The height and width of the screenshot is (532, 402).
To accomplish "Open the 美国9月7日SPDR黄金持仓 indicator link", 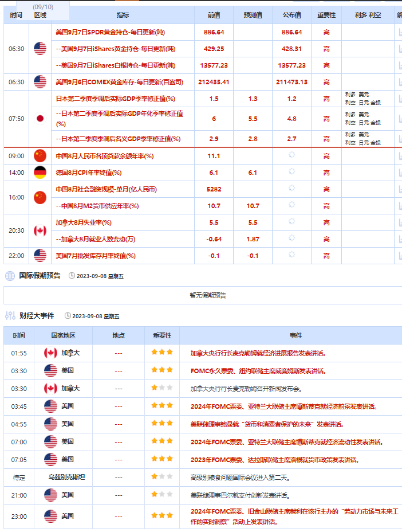I will coord(110,33).
